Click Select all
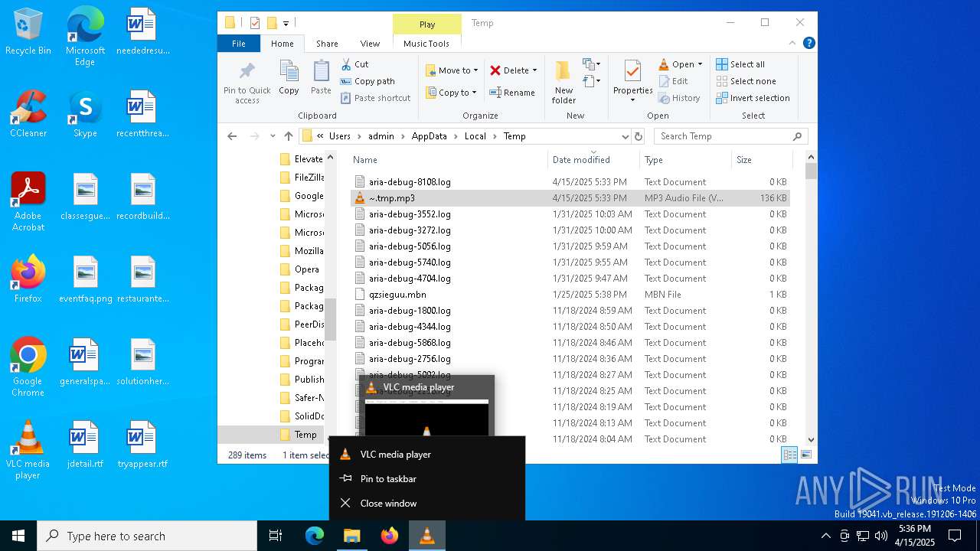The image size is (980, 551). click(740, 64)
